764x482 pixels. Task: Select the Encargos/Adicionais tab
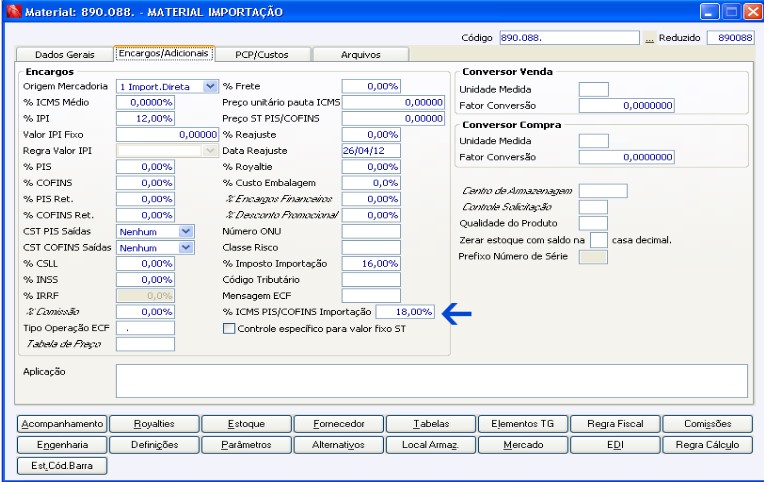(164, 53)
